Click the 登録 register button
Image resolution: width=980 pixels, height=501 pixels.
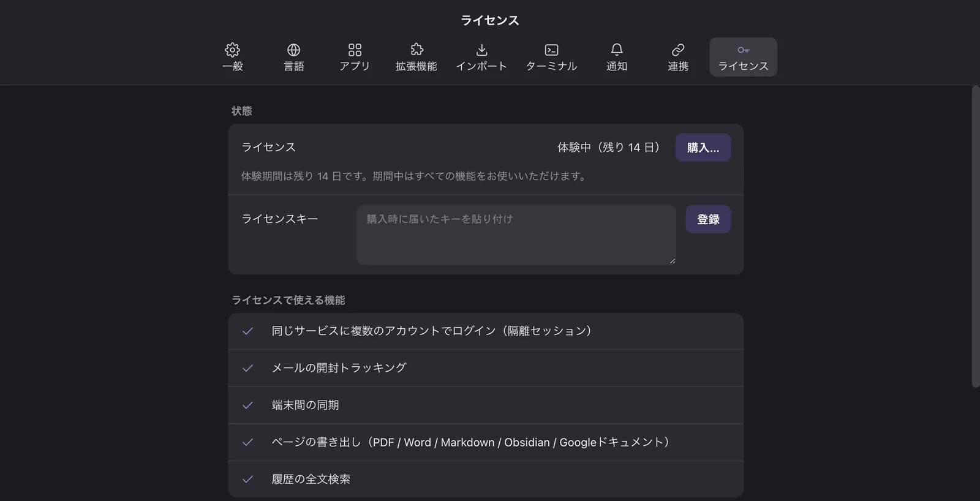tap(708, 219)
